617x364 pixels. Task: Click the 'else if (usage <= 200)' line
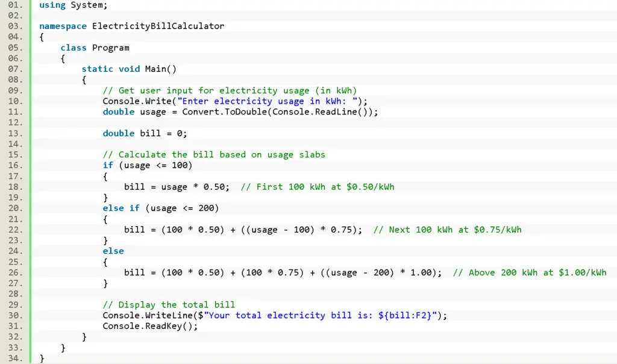click(x=160, y=209)
